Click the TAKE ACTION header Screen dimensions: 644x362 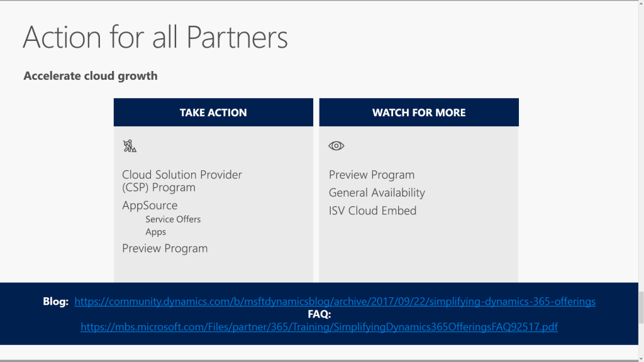tap(213, 112)
